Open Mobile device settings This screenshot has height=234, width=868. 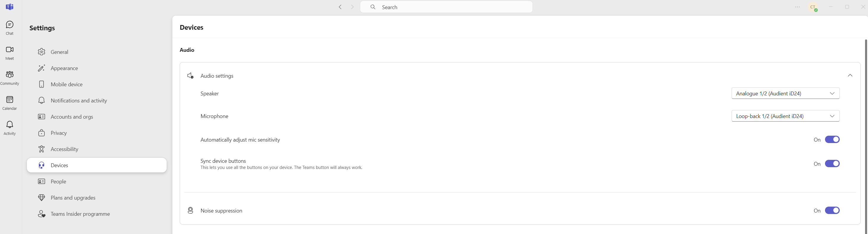97,84
